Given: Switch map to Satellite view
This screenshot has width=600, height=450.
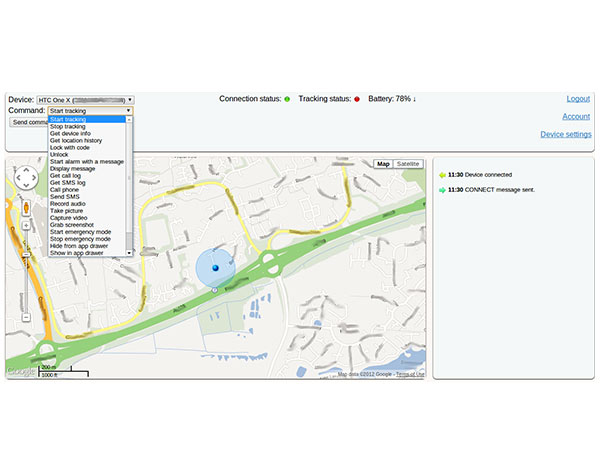Looking at the screenshot, I should click(408, 164).
